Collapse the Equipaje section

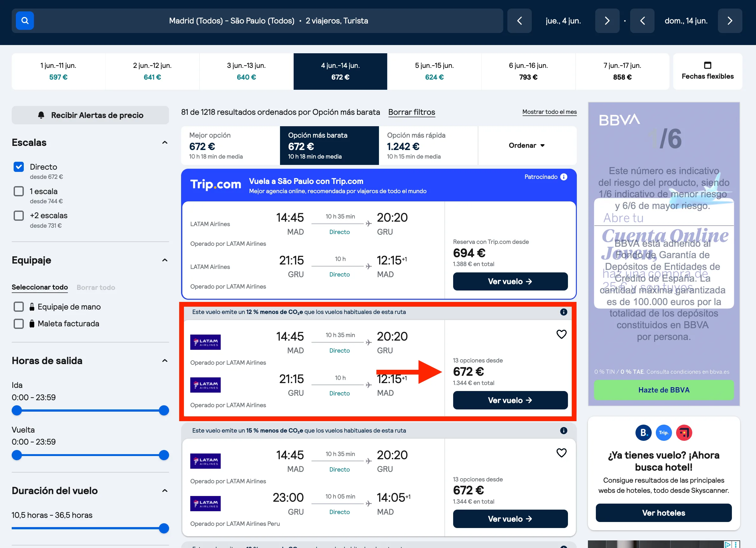165,260
